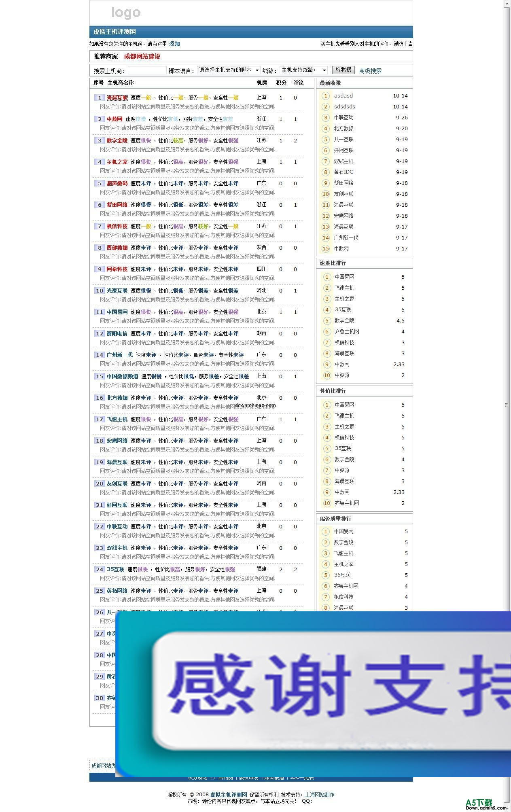This screenshot has width=511, height=812.
Task: Open 中资源 in 速度比排行 ranking
Action: tap(342, 375)
